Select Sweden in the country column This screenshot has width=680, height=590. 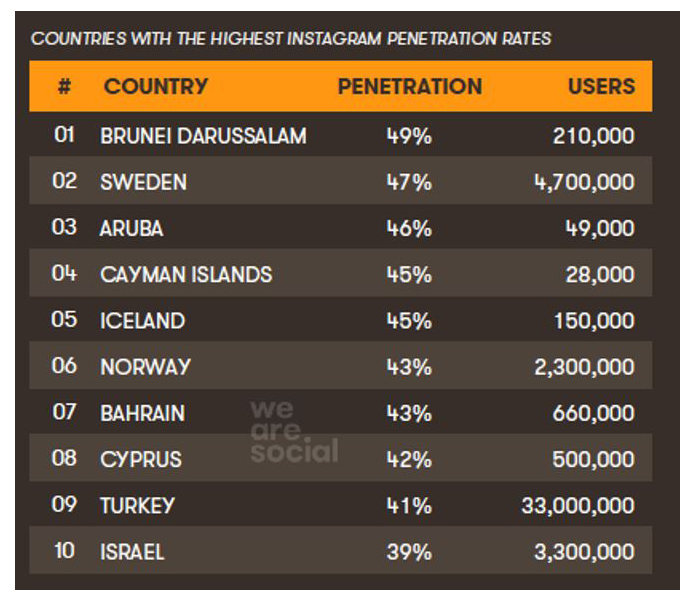(x=144, y=182)
